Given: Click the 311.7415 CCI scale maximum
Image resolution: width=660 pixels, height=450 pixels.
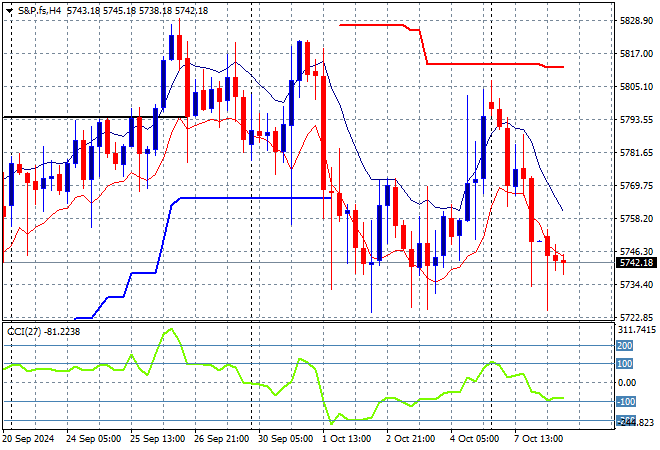Looking at the screenshot, I should pyautogui.click(x=636, y=329).
